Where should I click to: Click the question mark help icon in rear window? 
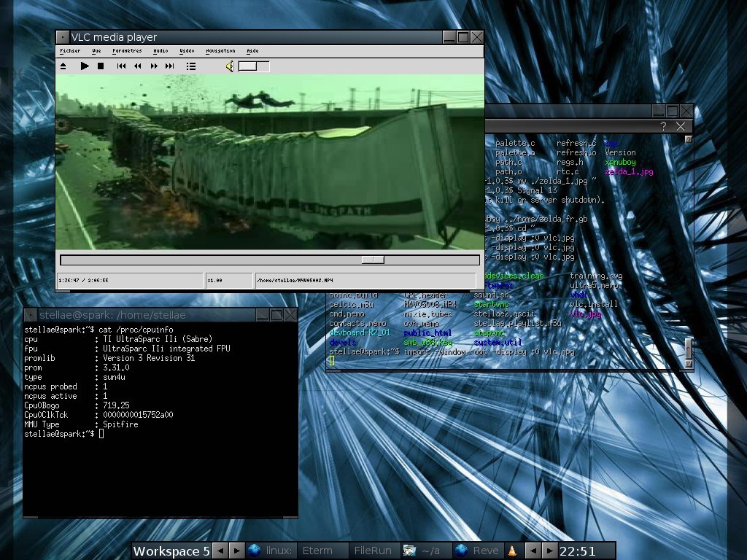click(664, 126)
